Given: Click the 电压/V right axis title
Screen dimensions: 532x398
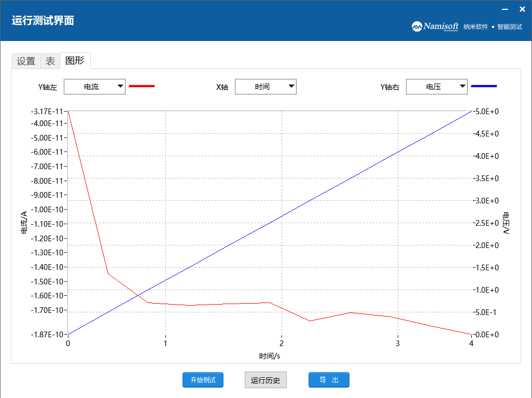Looking at the screenshot, I should [506, 223].
